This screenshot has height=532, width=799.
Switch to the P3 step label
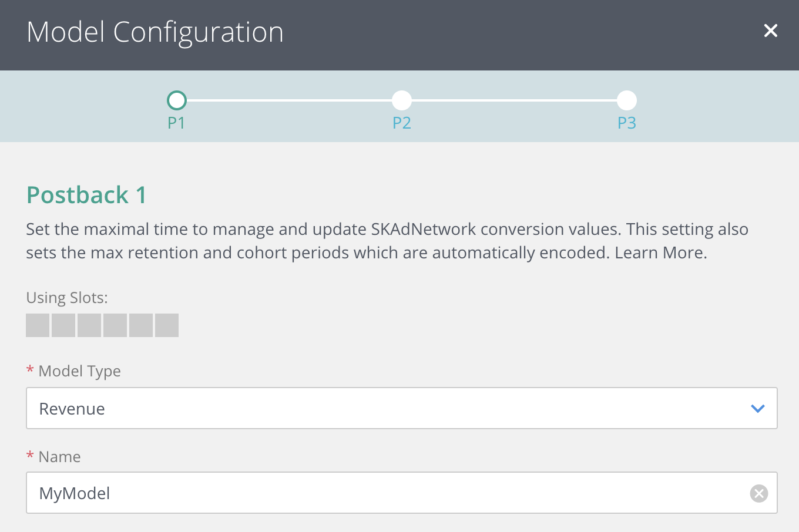(x=626, y=123)
